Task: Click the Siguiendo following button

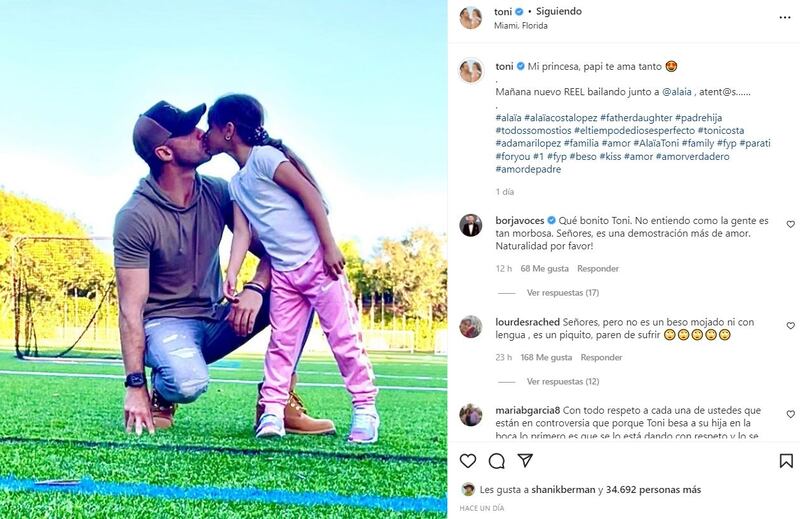Action: point(559,11)
